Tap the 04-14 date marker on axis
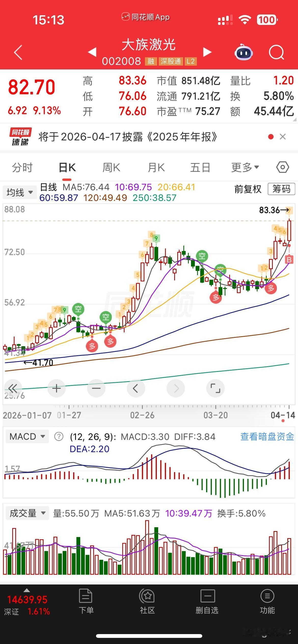This screenshot has height=644, width=298. point(283,415)
